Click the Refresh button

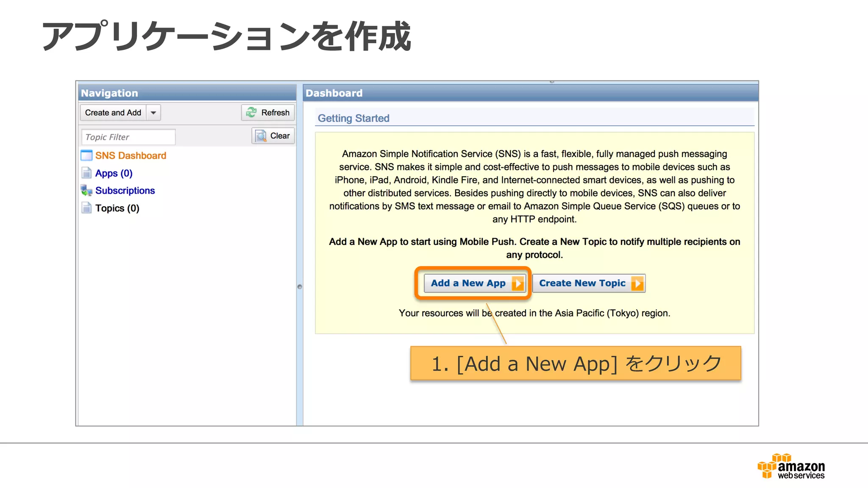[x=268, y=113]
